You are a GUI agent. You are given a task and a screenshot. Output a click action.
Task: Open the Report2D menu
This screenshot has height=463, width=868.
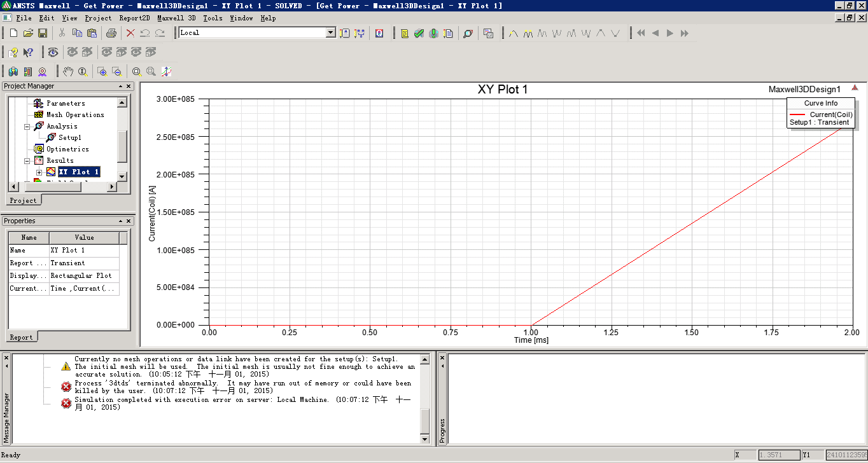coord(134,18)
